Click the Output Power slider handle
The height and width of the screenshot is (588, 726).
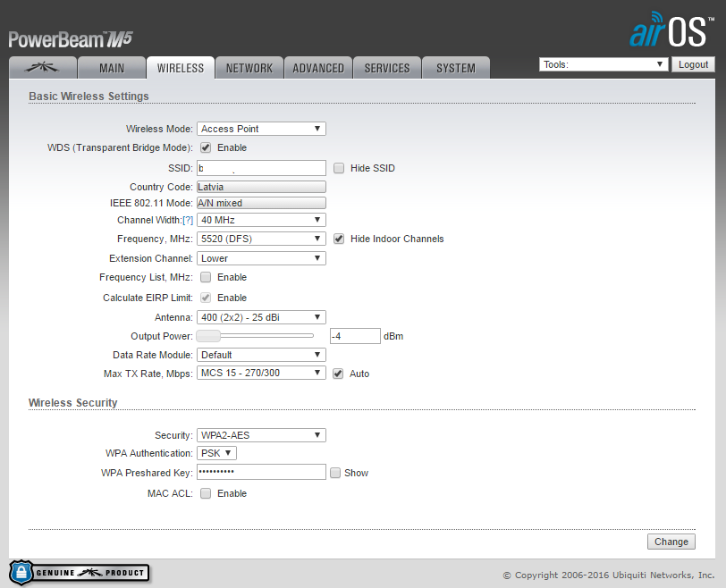click(208, 336)
